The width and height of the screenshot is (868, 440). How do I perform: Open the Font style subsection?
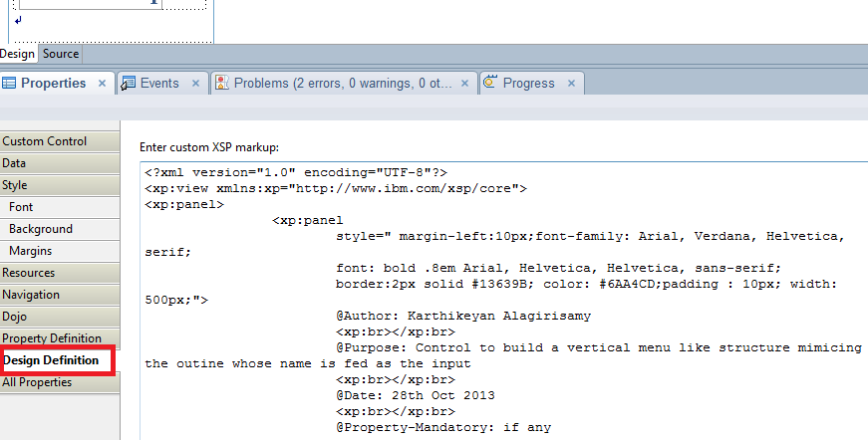[x=60, y=207]
